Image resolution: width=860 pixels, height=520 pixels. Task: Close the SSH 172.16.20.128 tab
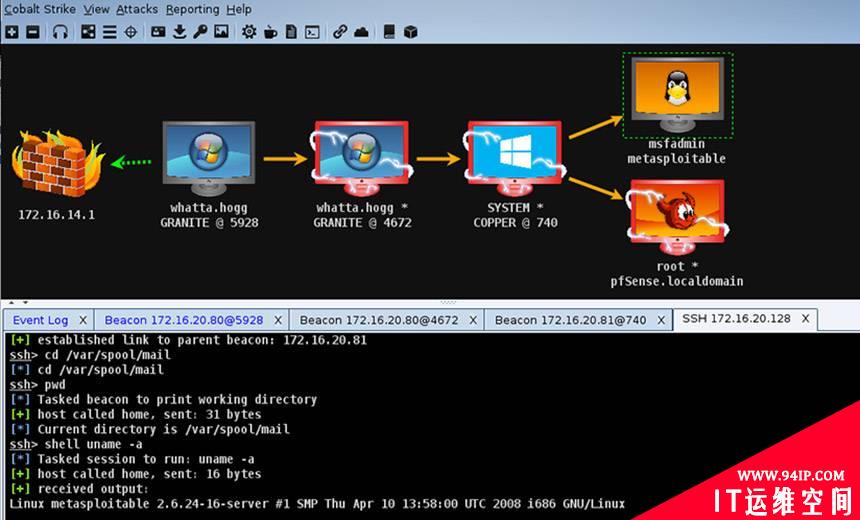pos(805,319)
